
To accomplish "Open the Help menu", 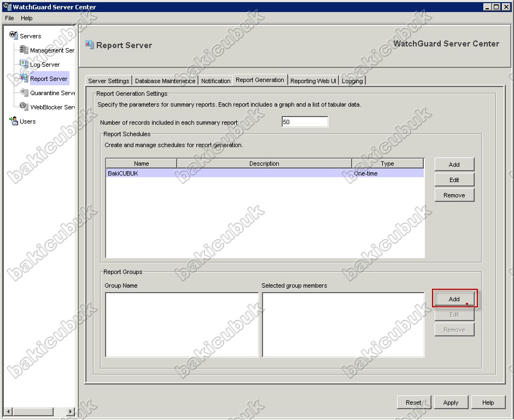I will (27, 18).
